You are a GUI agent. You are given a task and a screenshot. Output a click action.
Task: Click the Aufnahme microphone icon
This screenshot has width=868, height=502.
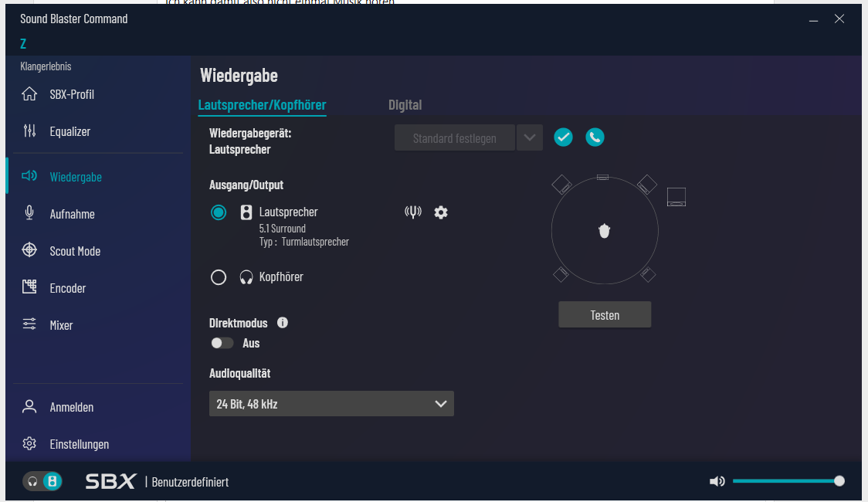(29, 213)
